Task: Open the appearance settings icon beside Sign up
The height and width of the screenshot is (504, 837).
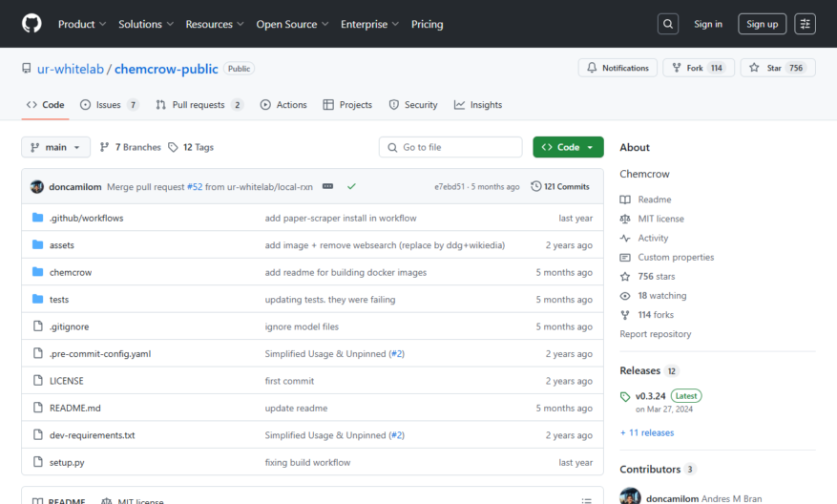Action: tap(805, 24)
